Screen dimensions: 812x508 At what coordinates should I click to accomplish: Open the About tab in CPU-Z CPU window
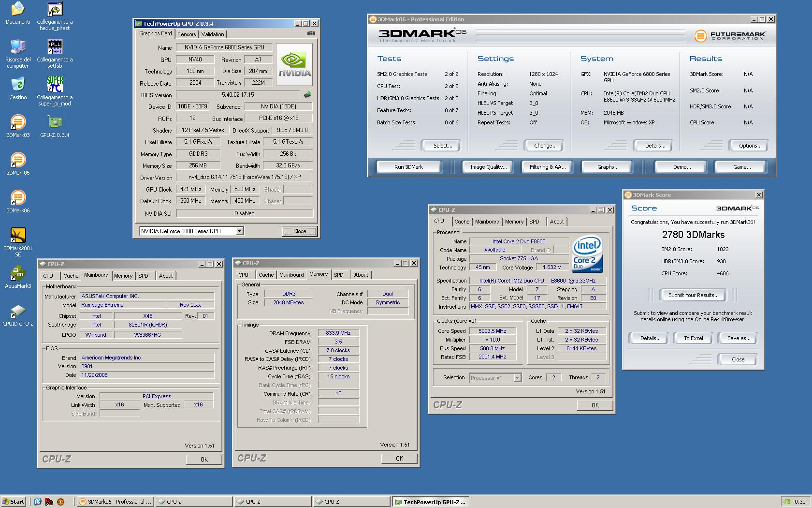coord(557,222)
